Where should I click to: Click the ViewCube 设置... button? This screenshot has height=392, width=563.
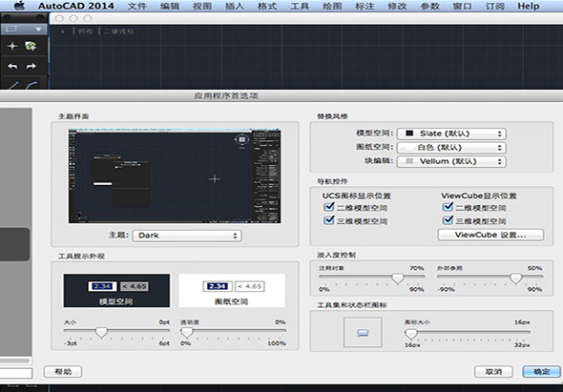click(x=490, y=235)
